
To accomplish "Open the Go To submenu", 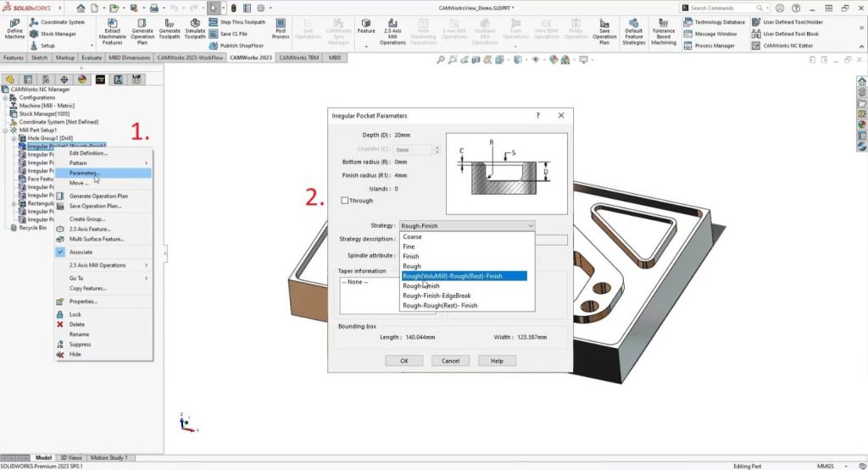I will point(103,278).
